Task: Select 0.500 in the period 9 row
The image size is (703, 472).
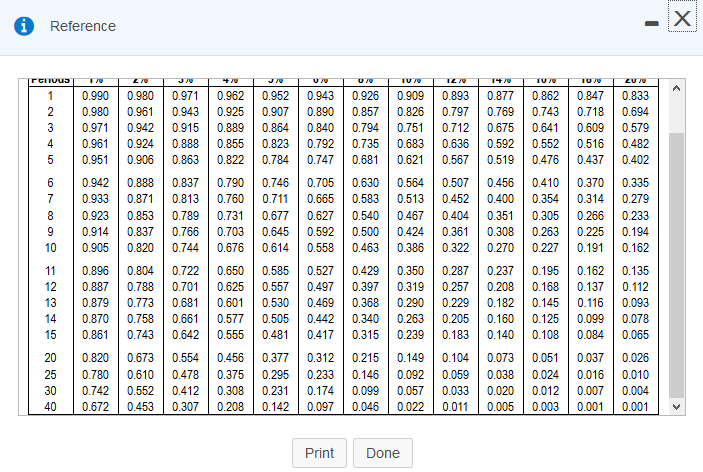Action: [x=365, y=232]
